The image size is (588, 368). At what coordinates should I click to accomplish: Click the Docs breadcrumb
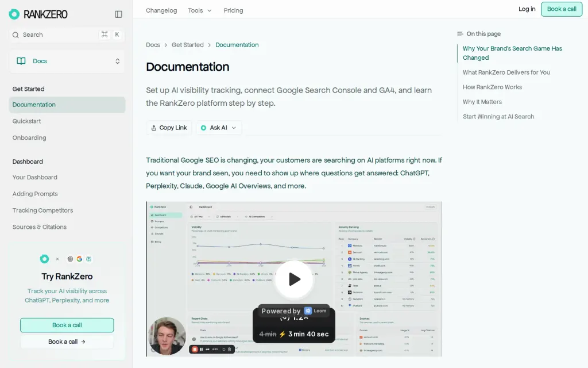[153, 45]
